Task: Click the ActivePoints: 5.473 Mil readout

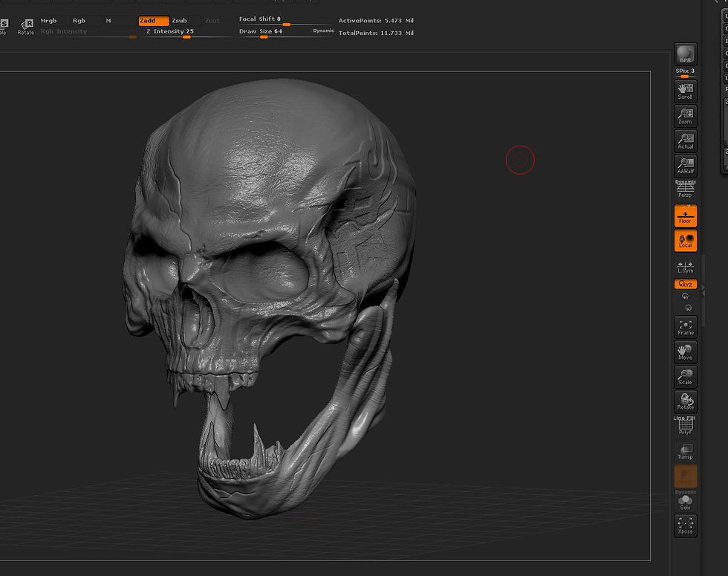Action: pyautogui.click(x=376, y=21)
